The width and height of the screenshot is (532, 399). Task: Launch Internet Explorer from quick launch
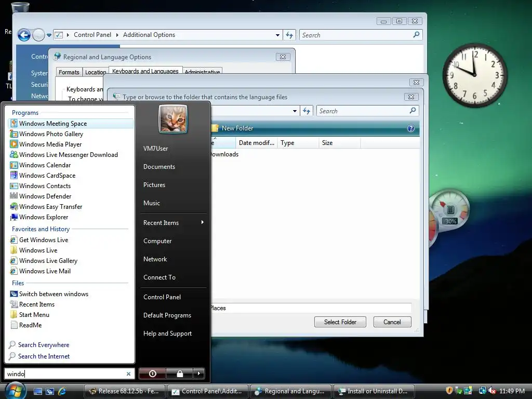point(62,391)
